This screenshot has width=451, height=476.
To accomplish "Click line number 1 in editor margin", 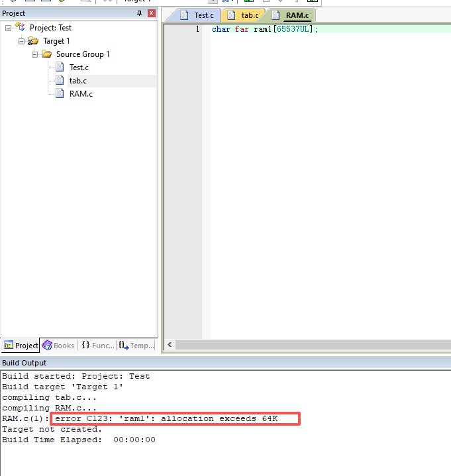I will point(197,30).
